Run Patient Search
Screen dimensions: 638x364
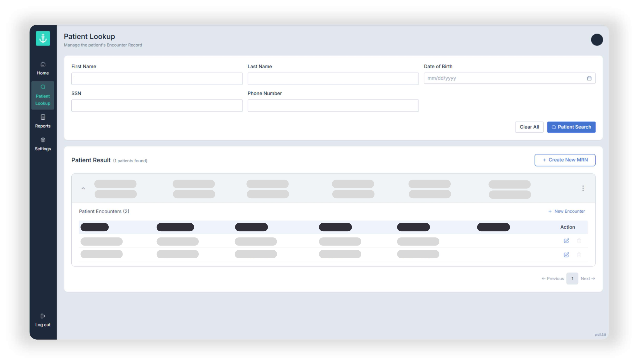click(571, 127)
